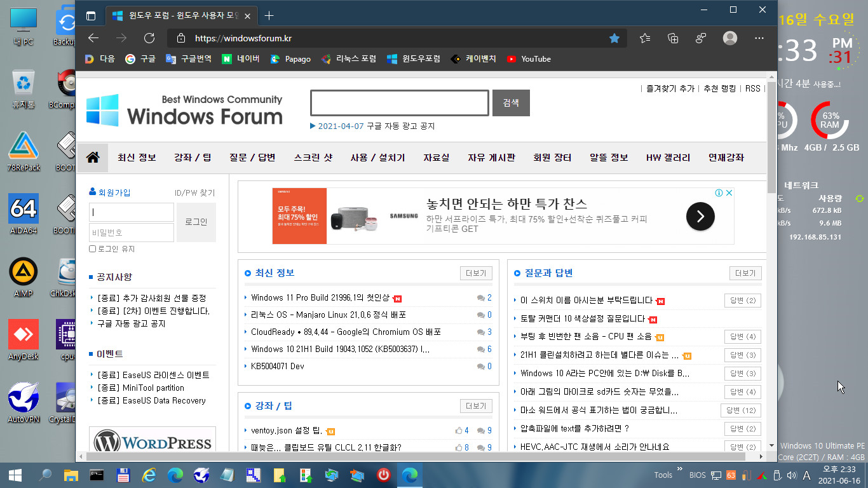This screenshot has height=488, width=868.
Task: Click the Windows Start button
Action: 15,475
